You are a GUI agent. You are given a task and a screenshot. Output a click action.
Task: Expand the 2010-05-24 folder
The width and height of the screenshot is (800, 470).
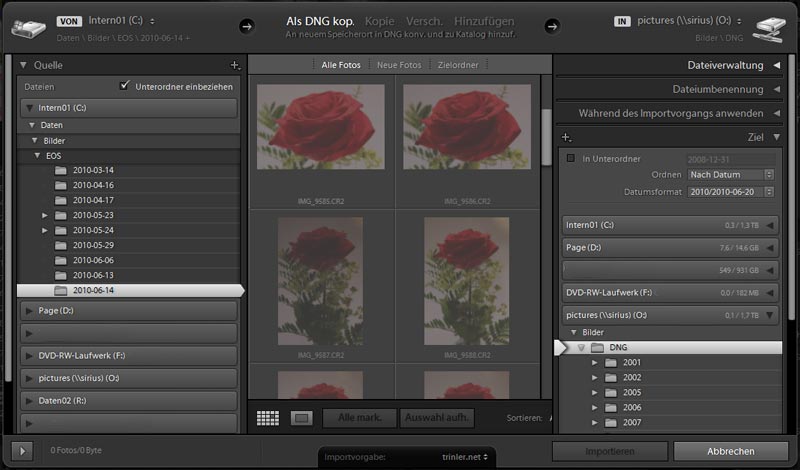(x=44, y=231)
